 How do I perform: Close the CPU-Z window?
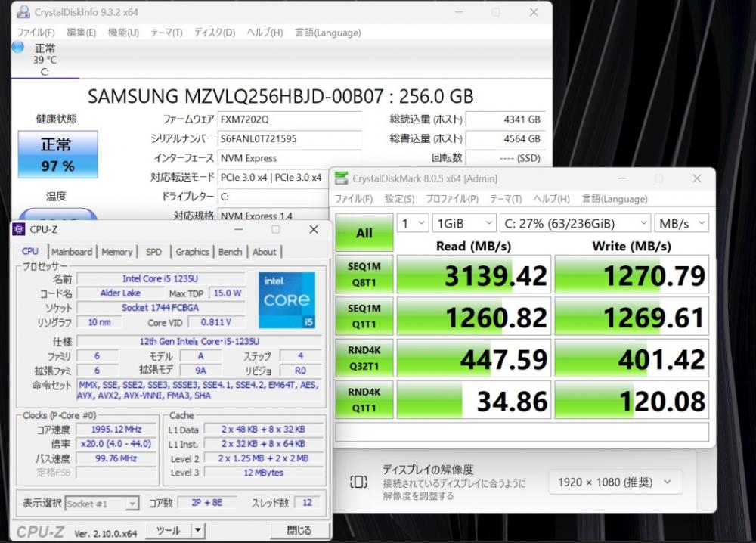click(x=314, y=229)
